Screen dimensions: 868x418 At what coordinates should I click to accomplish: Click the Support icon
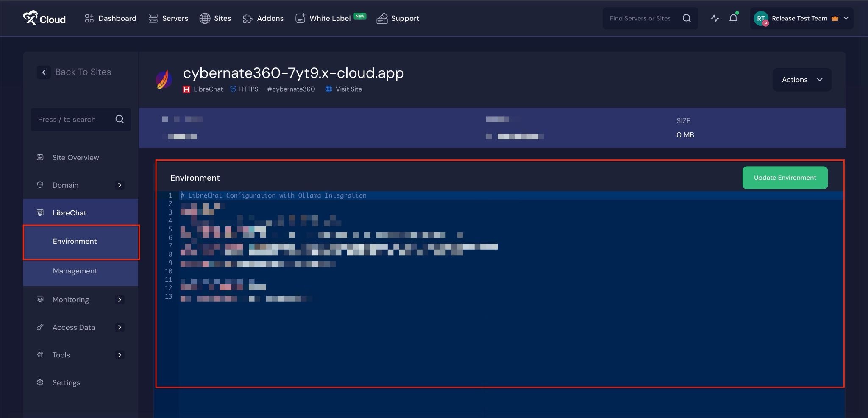(x=382, y=18)
